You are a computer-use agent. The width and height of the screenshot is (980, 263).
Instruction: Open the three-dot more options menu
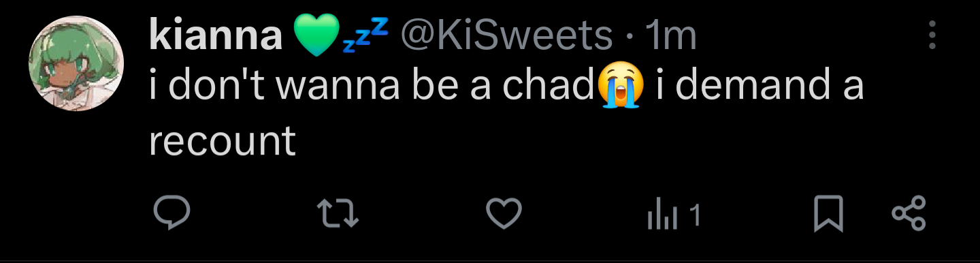pos(932,35)
